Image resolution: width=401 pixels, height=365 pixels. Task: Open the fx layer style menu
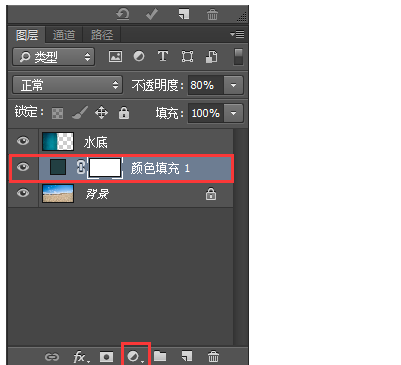click(x=81, y=357)
